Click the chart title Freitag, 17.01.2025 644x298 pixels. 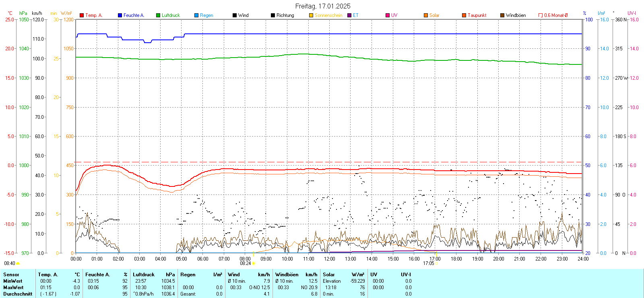coord(322,6)
